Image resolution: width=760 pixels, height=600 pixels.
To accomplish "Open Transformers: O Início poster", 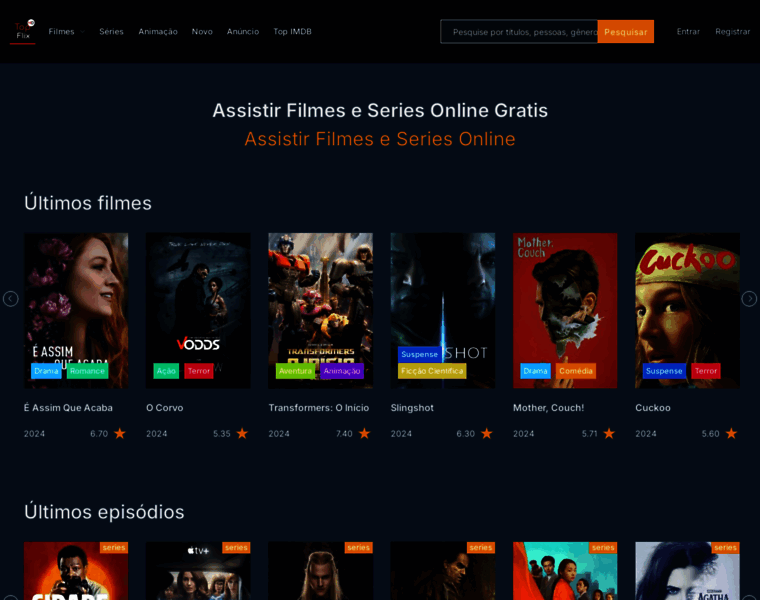I will [321, 310].
